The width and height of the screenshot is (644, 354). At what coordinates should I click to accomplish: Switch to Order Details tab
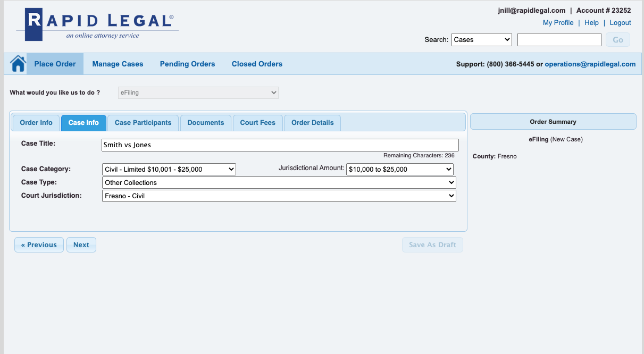tap(313, 123)
